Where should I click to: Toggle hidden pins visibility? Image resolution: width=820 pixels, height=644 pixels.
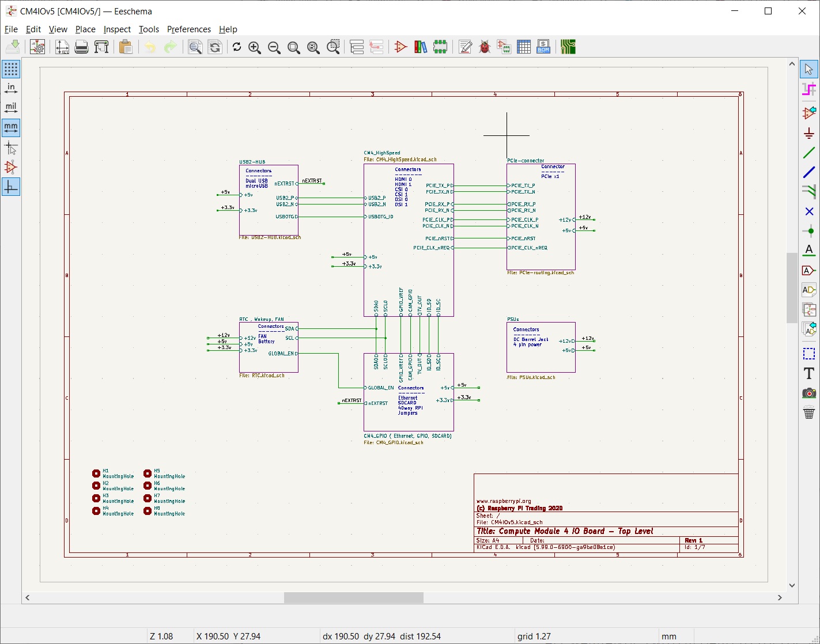click(11, 167)
